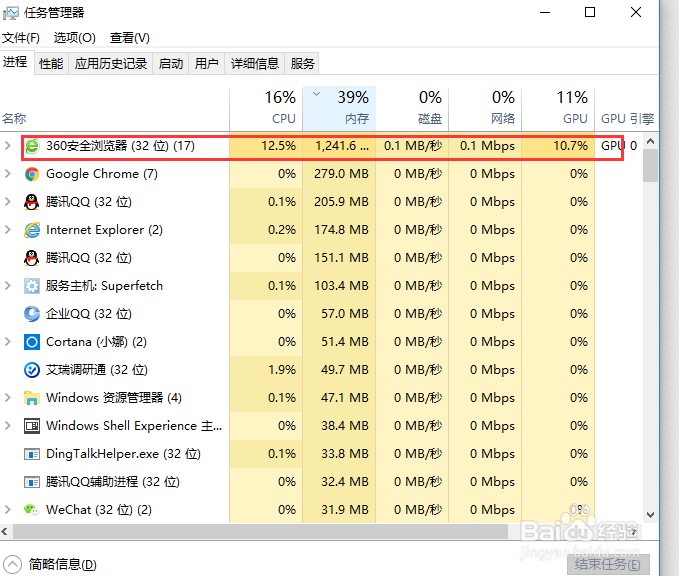Expand the Cortana (小娜) (2) group
679x576 pixels.
(x=7, y=342)
